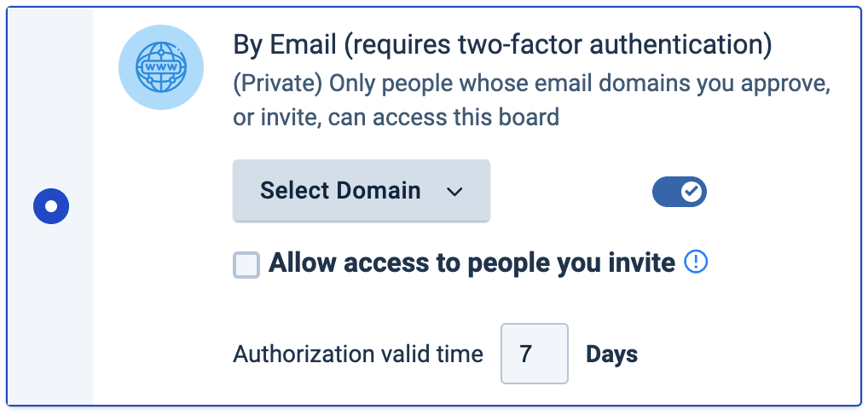This screenshot has height=415, width=868.
Task: Click the info icon beside invite option
Action: (697, 262)
